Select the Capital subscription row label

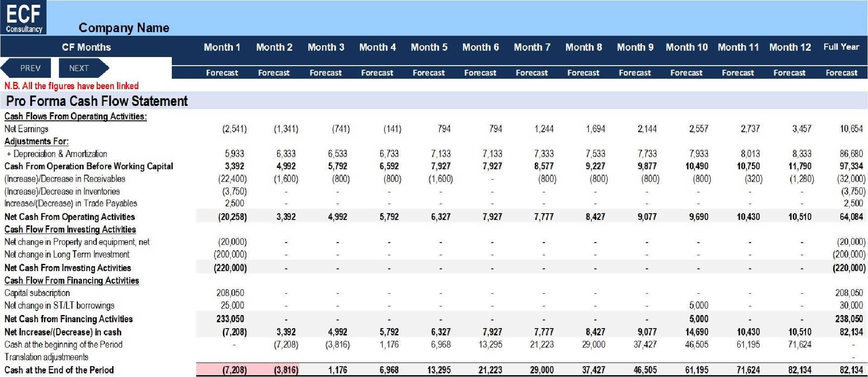point(37,293)
